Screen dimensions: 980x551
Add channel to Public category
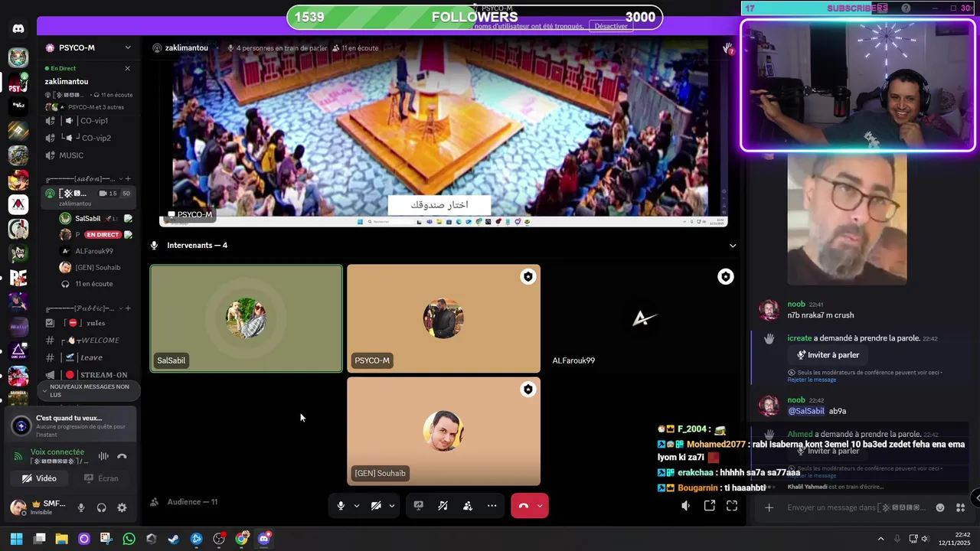[128, 308]
